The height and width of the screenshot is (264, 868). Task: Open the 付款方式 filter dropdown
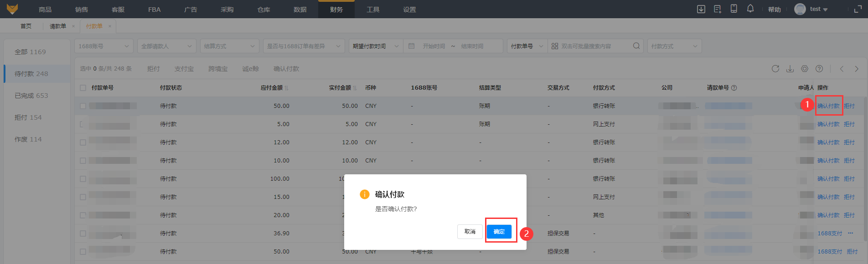click(674, 46)
